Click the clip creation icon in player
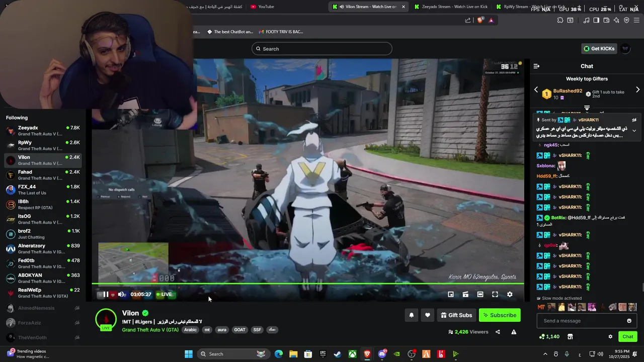Viewport: 644px width, 362px height. (x=465, y=294)
